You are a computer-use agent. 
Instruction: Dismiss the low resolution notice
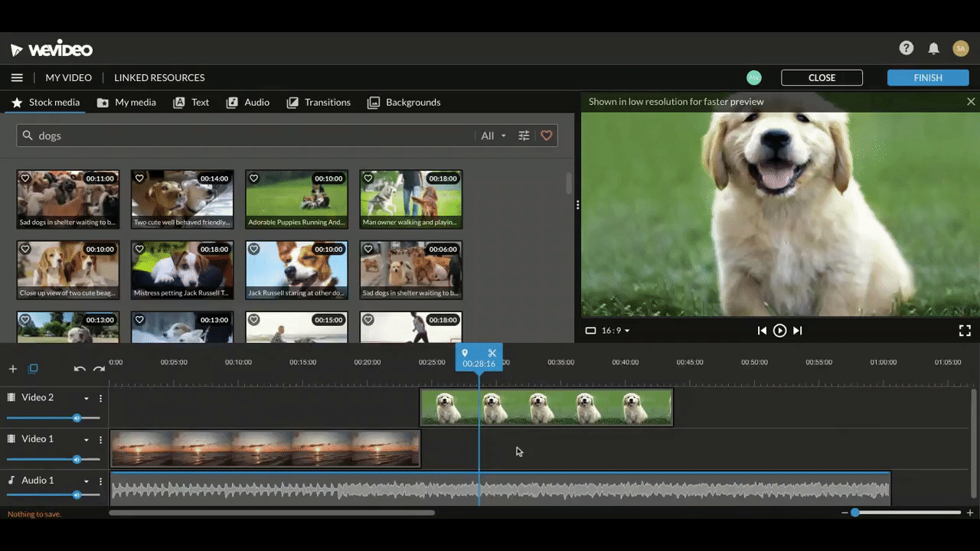[971, 102]
